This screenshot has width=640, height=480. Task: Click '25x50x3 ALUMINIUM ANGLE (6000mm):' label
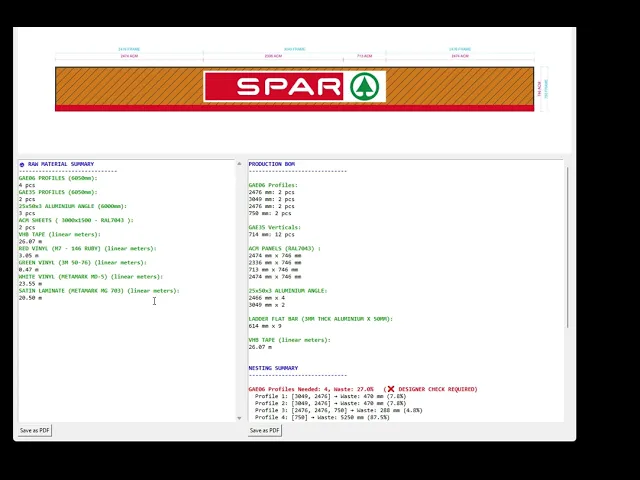tap(73, 207)
